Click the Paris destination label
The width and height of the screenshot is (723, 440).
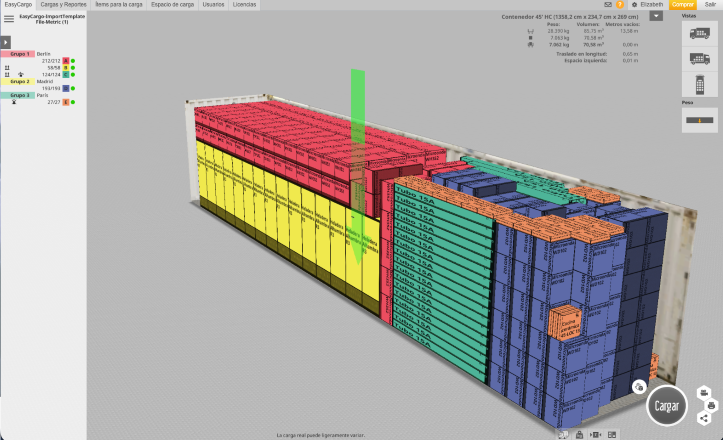[x=42, y=95]
